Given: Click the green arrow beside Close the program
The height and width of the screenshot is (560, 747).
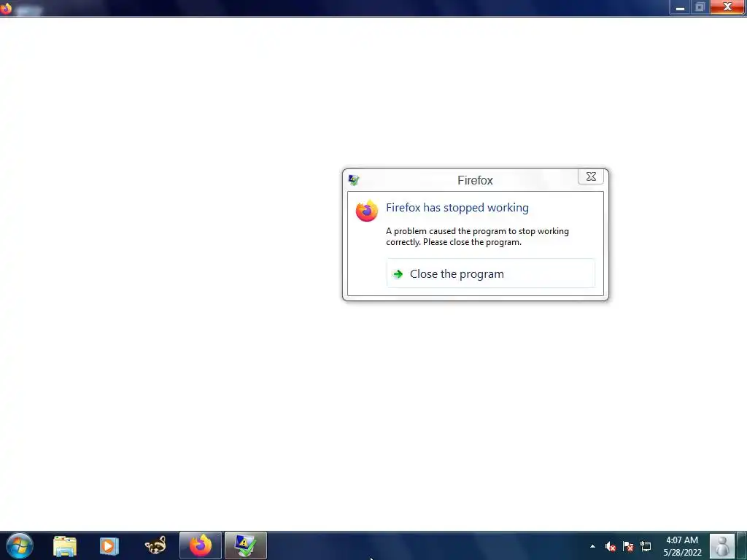Looking at the screenshot, I should click(398, 274).
